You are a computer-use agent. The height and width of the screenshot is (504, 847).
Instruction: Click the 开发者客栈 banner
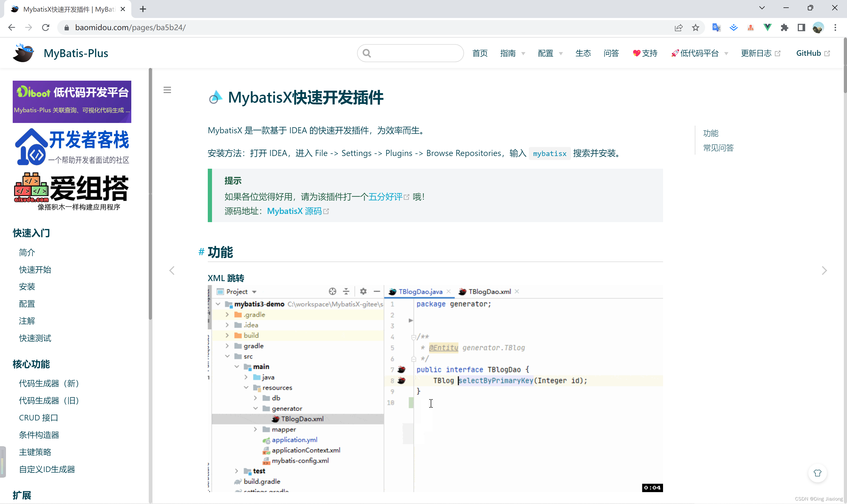[72, 147]
